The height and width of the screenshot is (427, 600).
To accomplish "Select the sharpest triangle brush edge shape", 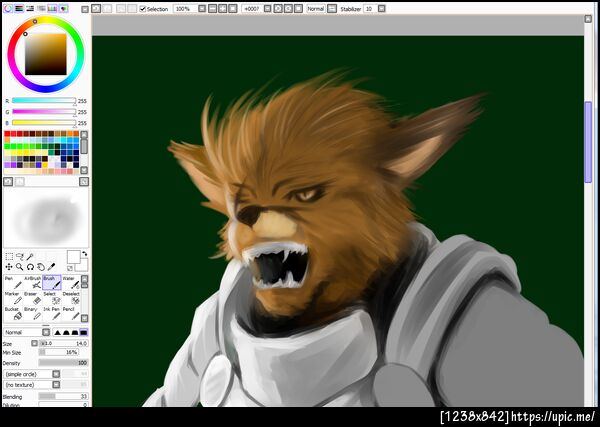I will click(x=57, y=332).
